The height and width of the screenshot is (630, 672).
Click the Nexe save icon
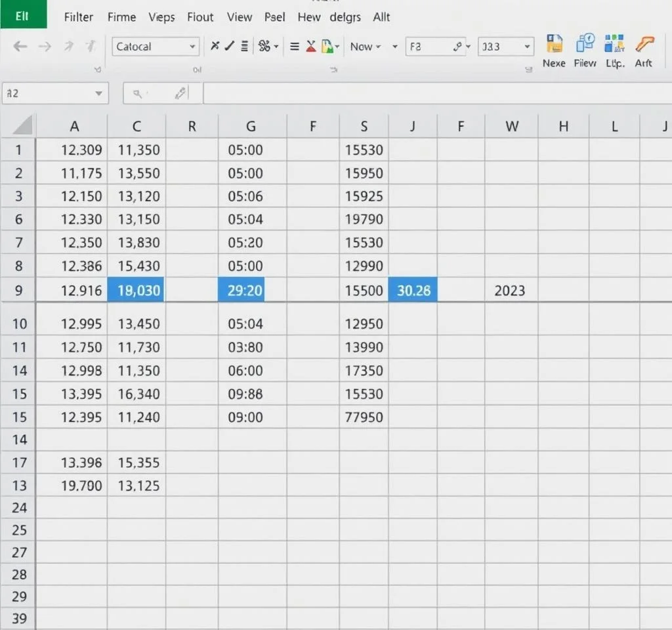pyautogui.click(x=554, y=45)
